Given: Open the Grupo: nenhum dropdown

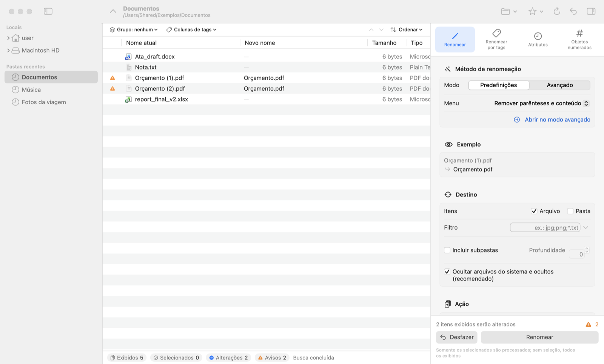Looking at the screenshot, I should tap(134, 29).
